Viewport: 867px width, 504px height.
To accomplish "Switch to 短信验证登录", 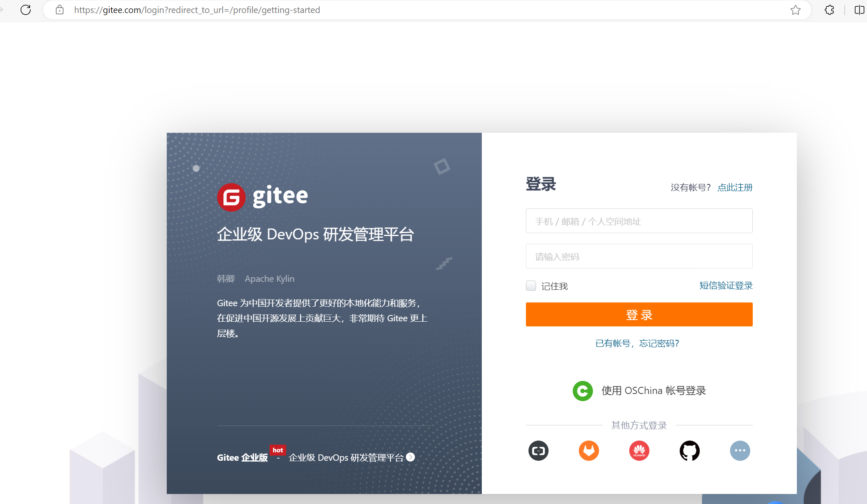I will click(726, 286).
